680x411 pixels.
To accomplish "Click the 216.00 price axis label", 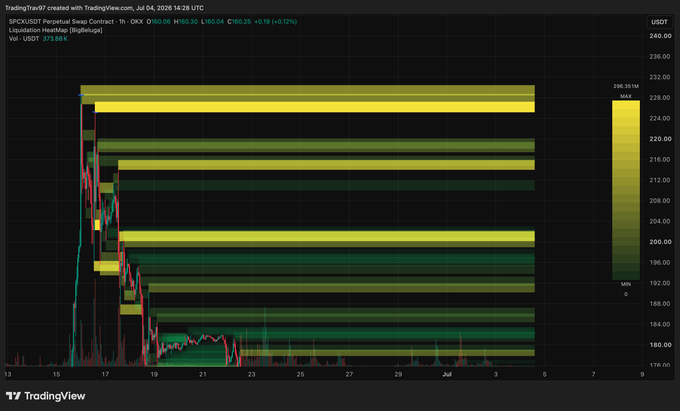I will [660, 160].
